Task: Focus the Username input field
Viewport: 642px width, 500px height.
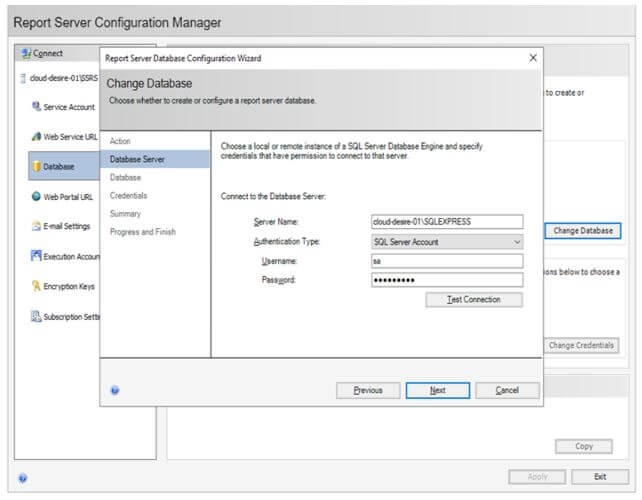Action: click(447, 261)
